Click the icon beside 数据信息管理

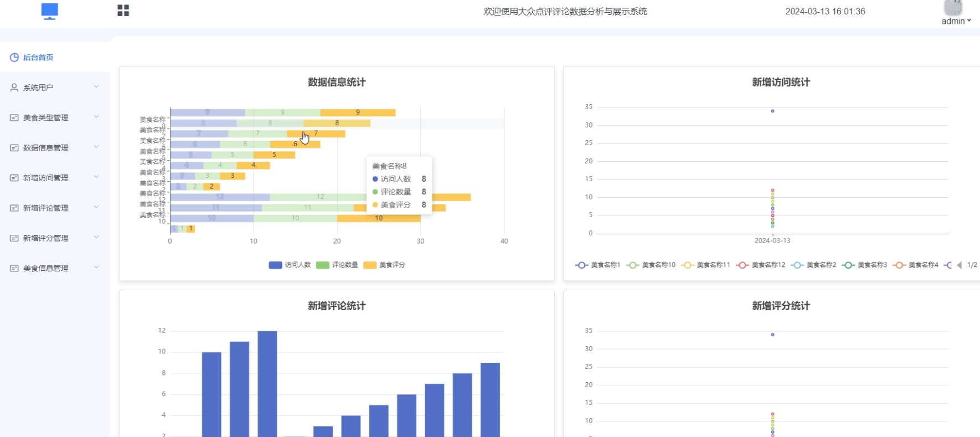(14, 148)
